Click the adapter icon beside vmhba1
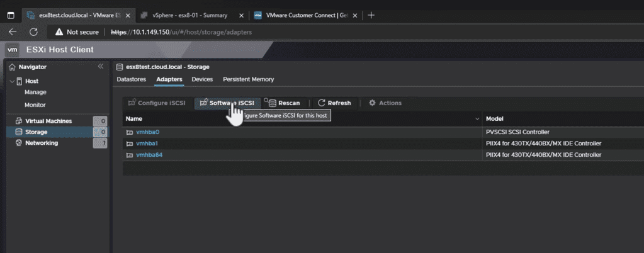Viewport: 644px width, 253px height. 130,143
